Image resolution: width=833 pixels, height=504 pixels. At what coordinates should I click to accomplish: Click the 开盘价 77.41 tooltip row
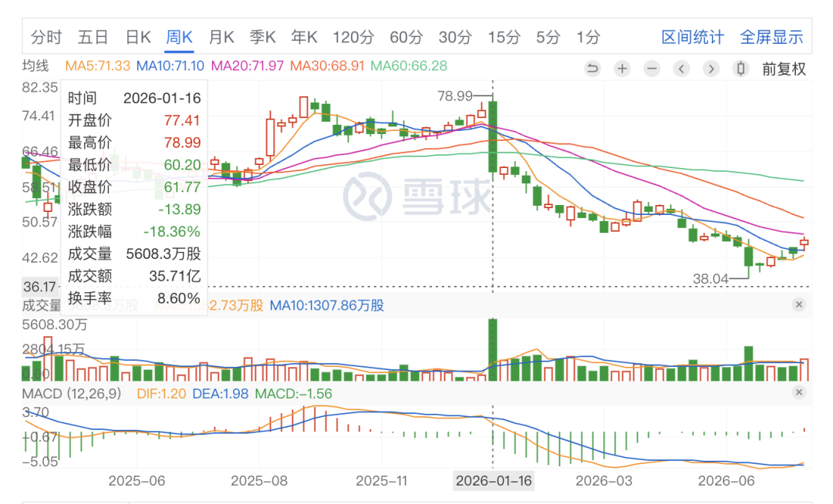point(134,120)
